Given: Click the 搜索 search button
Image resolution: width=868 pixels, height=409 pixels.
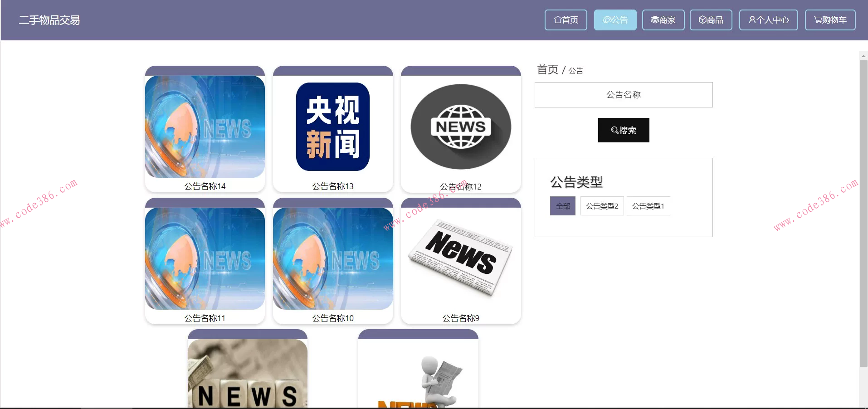Looking at the screenshot, I should click(624, 130).
